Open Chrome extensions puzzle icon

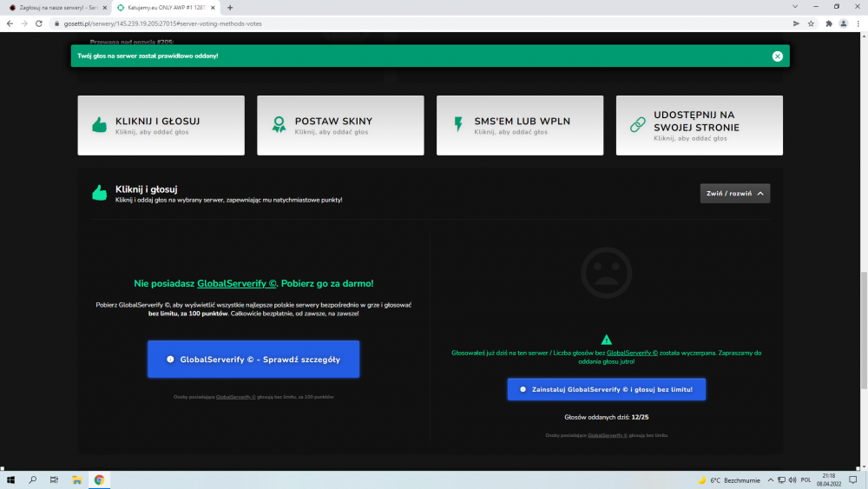pos(829,23)
